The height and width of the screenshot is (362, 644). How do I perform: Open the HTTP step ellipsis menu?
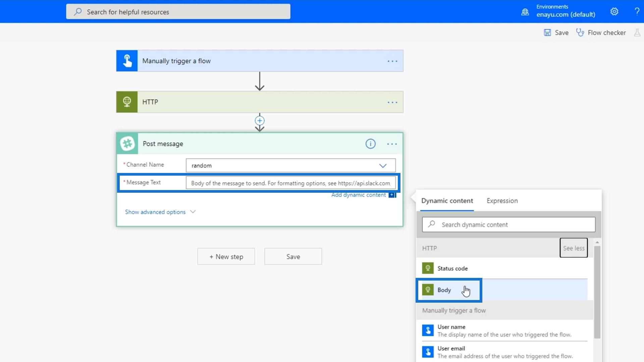(x=392, y=102)
